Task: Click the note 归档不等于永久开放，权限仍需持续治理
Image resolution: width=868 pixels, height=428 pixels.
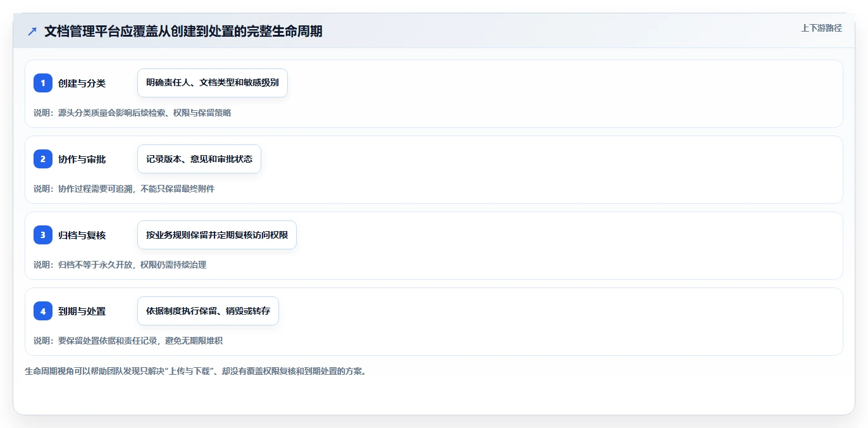Action: pos(120,265)
